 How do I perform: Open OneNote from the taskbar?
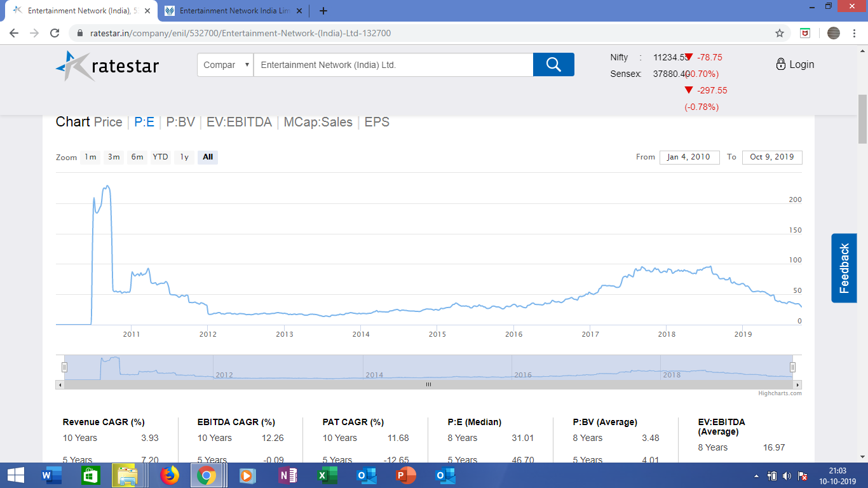point(288,475)
